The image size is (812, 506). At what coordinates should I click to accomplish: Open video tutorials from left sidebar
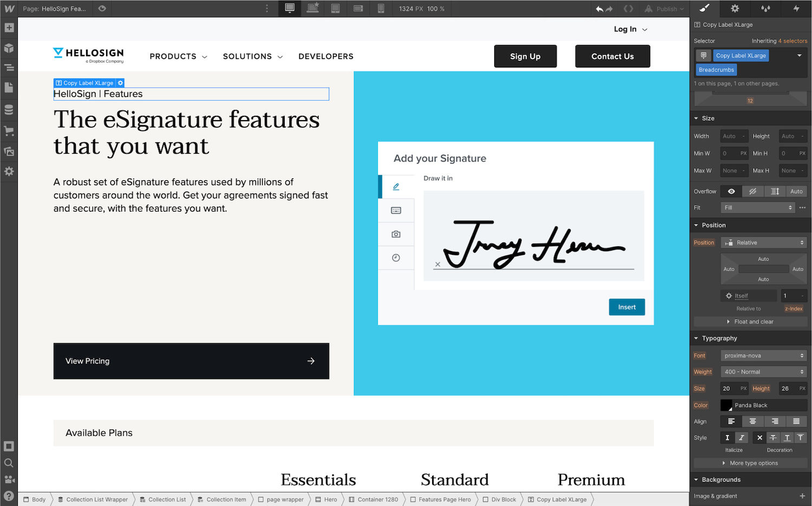pos(9,479)
